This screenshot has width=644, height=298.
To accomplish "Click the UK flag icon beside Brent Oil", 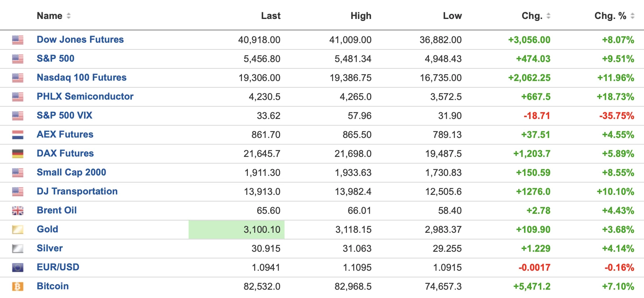I will (18, 211).
